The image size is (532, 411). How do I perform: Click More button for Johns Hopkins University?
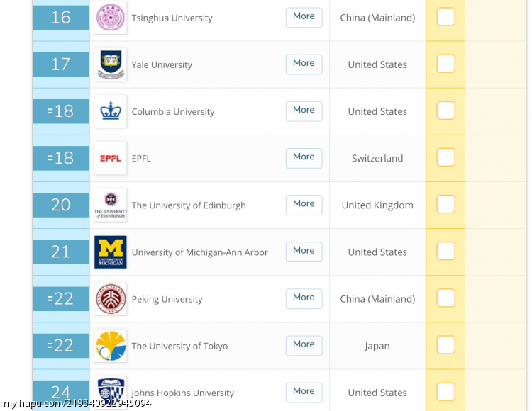[304, 393]
